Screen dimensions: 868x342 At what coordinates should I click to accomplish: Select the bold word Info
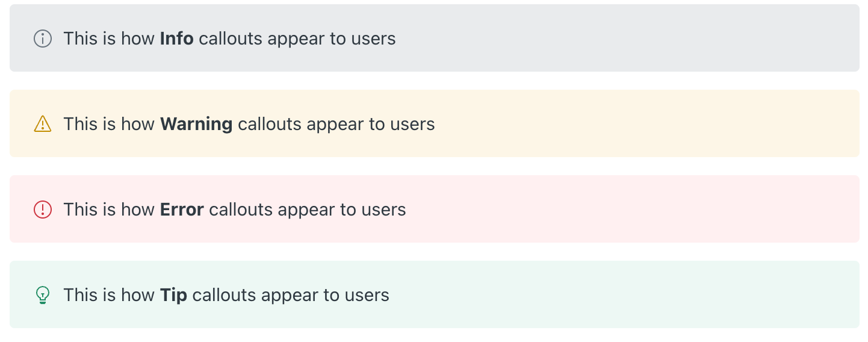(x=176, y=39)
